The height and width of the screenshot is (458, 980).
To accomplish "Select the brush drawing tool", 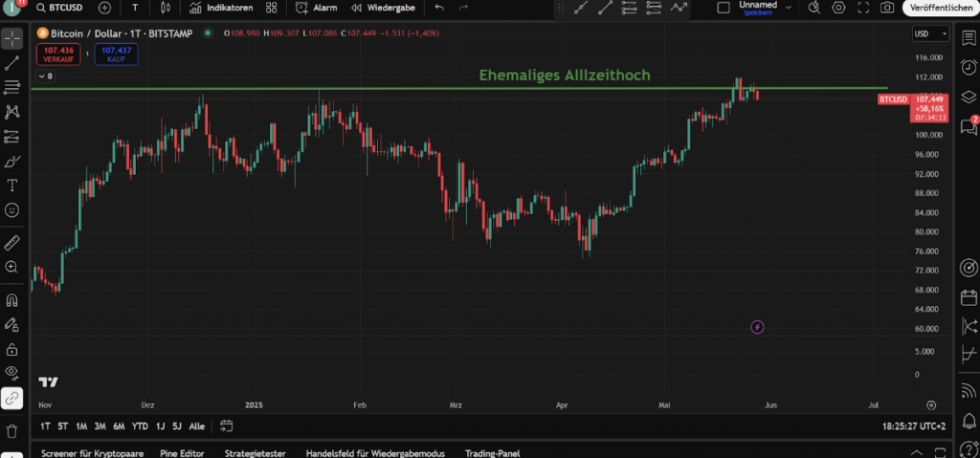I will [x=11, y=162].
